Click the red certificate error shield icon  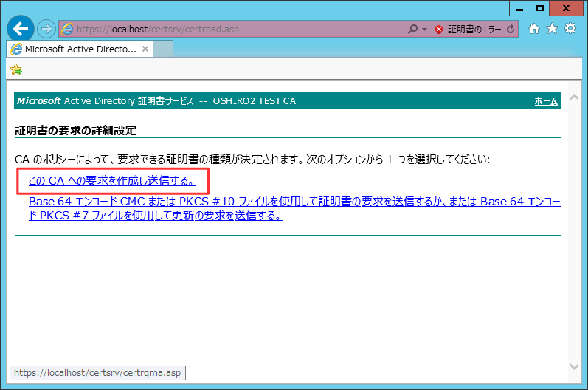pyautogui.click(x=439, y=30)
